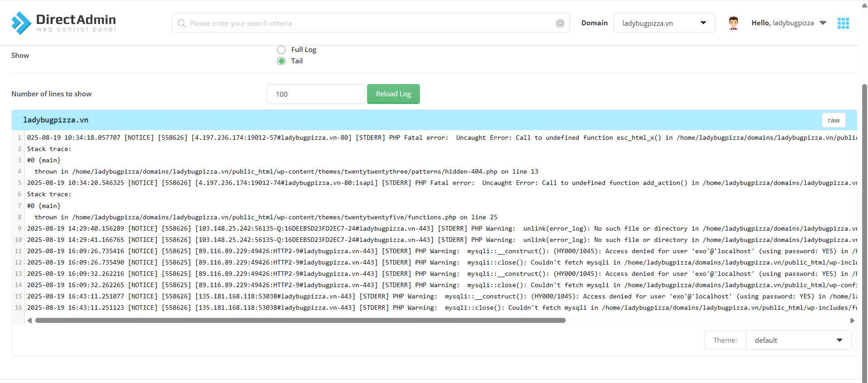Open the Domain ladybugpizza.vn dropdown

point(664,23)
